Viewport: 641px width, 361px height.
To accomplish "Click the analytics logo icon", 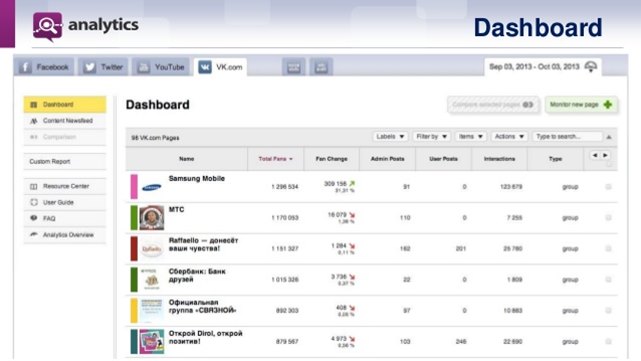I will [47, 27].
